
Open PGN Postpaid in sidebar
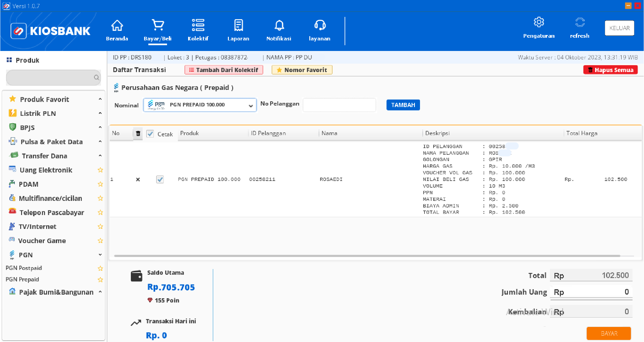(24, 268)
